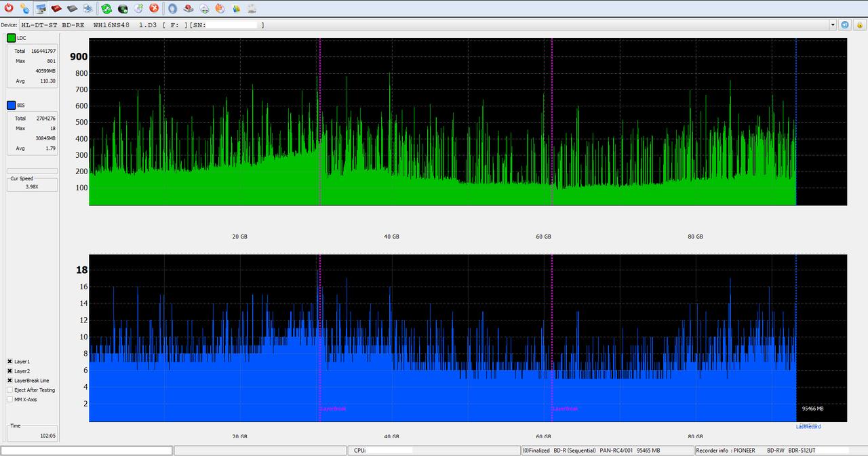
Task: Enable Eject After Testing checkbox
Action: [9, 390]
